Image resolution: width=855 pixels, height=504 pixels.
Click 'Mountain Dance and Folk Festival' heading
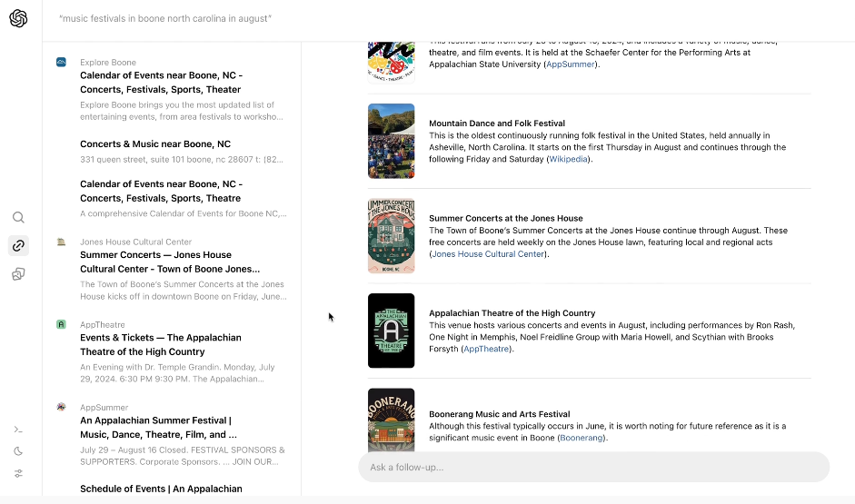(x=497, y=124)
